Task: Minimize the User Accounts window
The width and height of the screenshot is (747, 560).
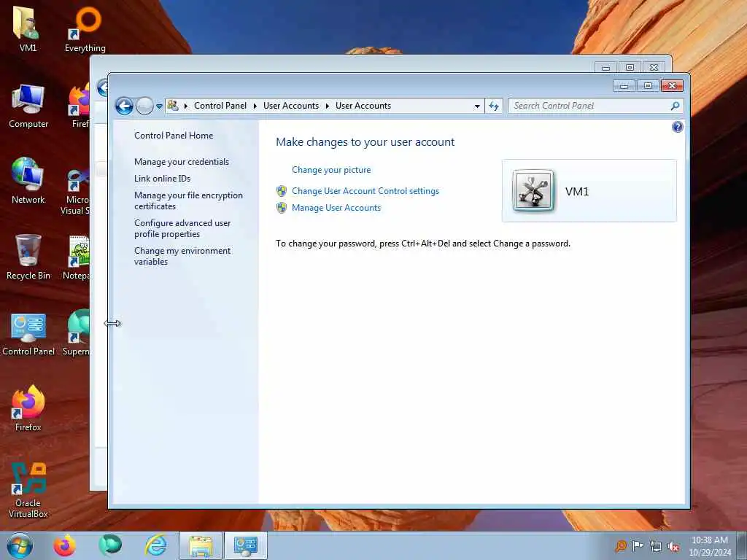Action: point(624,86)
